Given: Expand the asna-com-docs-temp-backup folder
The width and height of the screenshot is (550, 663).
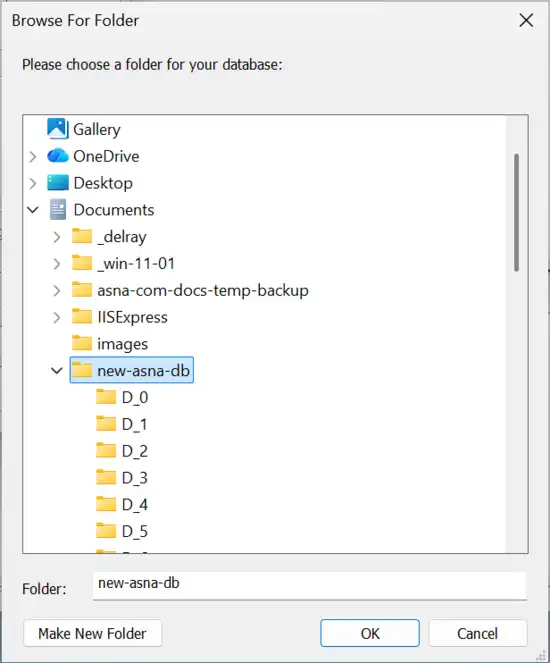Looking at the screenshot, I should click(x=57, y=290).
